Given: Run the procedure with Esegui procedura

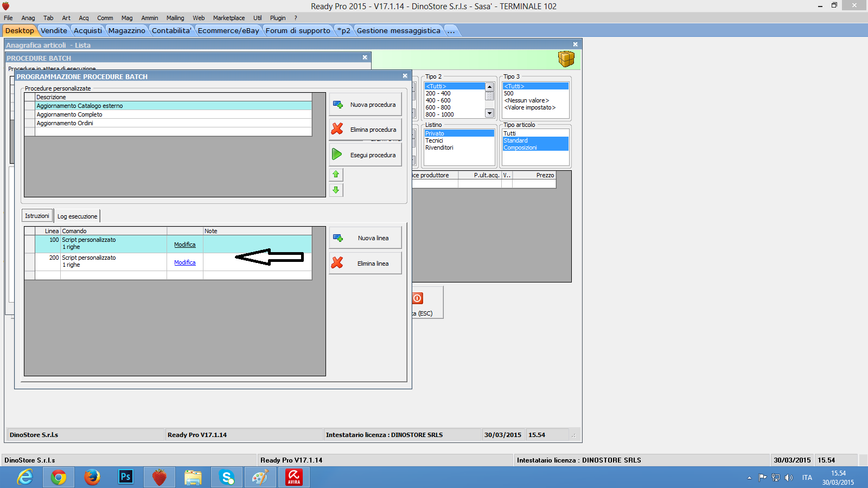Looking at the screenshot, I should (x=365, y=155).
